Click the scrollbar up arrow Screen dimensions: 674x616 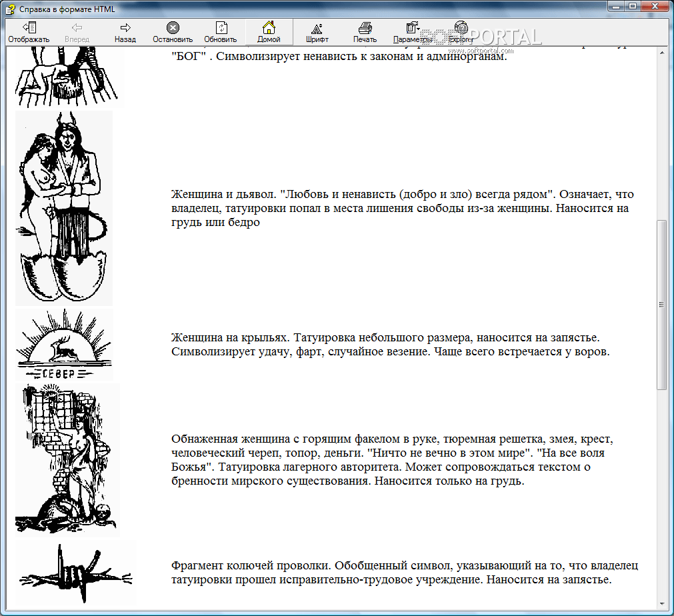coord(661,52)
